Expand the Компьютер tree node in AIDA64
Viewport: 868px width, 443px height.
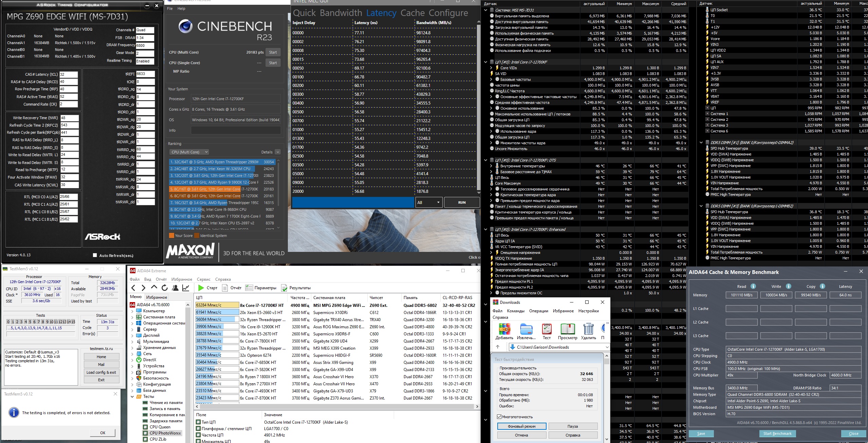tap(132, 311)
